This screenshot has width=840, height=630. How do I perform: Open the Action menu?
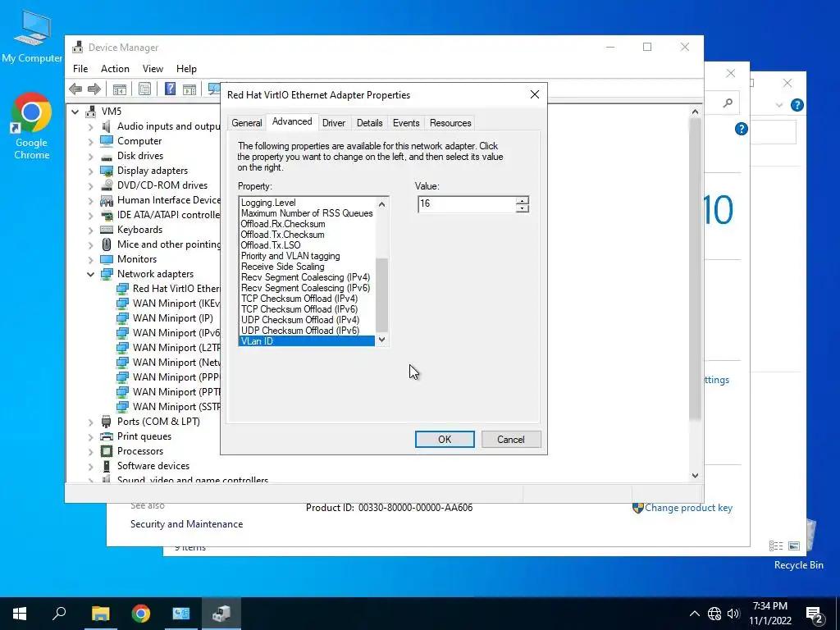point(115,69)
